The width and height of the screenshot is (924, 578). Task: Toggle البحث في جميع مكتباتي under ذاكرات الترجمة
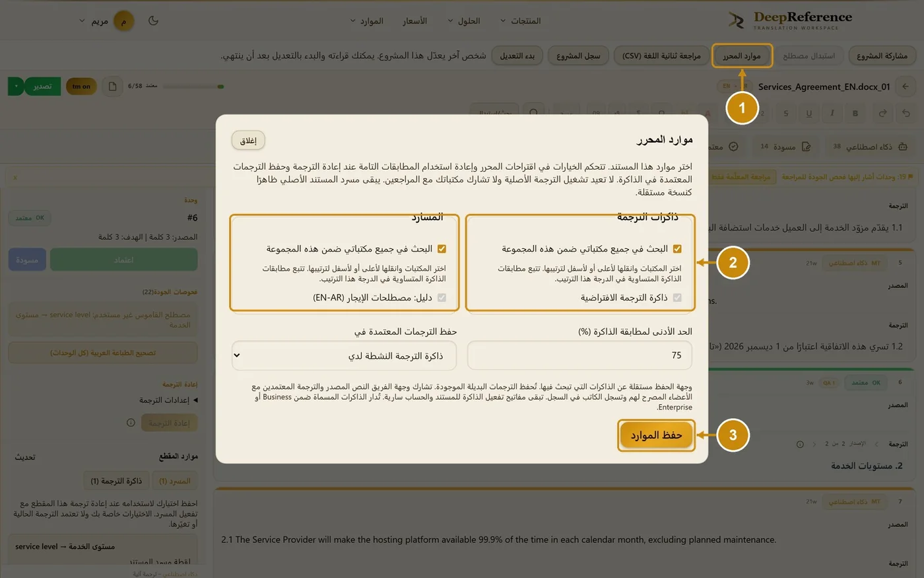click(x=677, y=249)
